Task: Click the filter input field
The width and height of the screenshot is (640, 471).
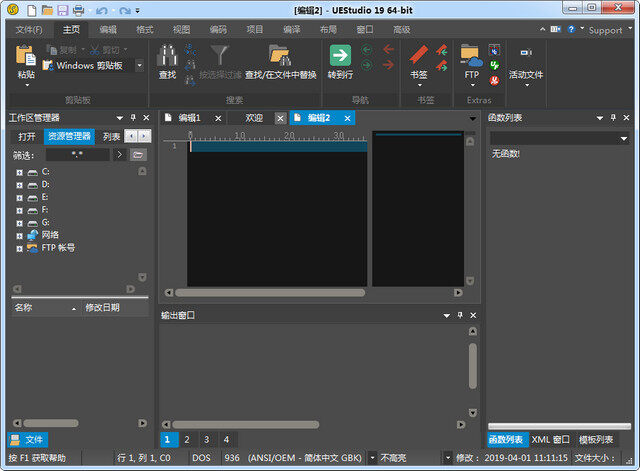Action: pyautogui.click(x=78, y=155)
